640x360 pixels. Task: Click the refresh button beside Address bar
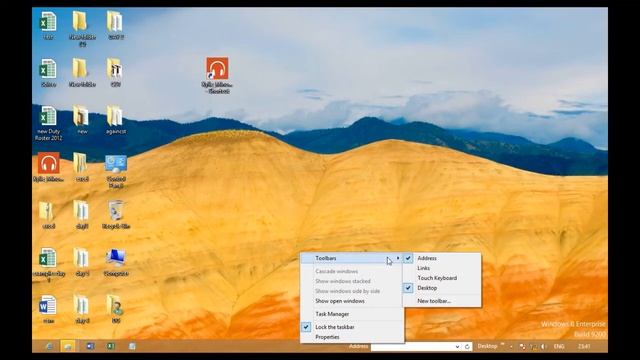[x=467, y=347]
